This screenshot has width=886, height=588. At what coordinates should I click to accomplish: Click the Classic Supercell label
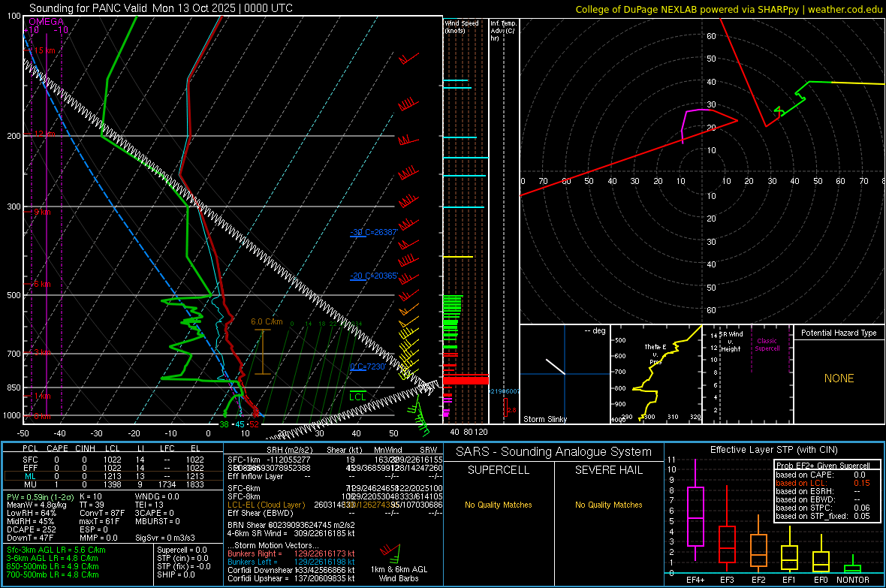pyautogui.click(x=767, y=345)
